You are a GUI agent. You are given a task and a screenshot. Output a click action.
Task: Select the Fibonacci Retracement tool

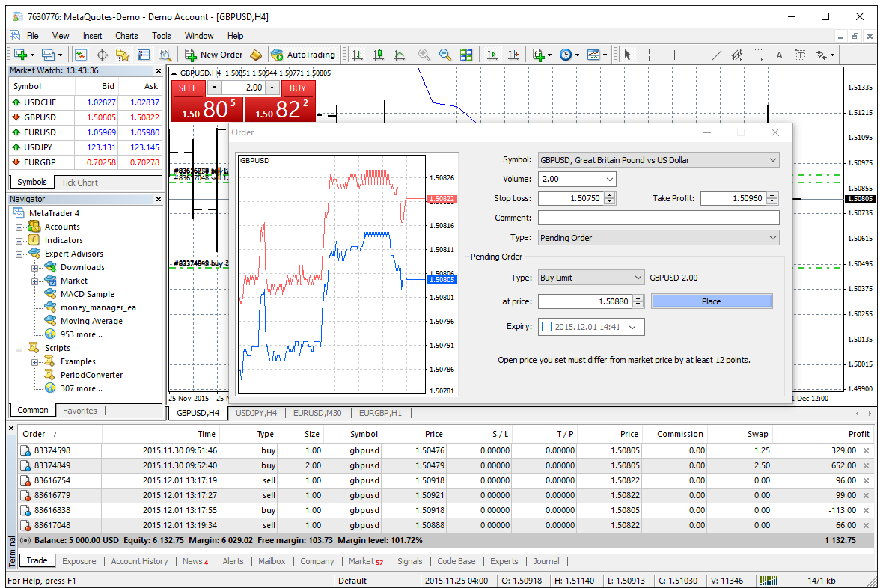pyautogui.click(x=759, y=55)
